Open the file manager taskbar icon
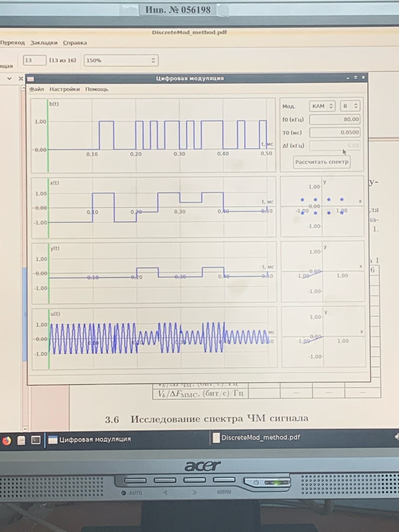399x532 pixels. [21, 440]
